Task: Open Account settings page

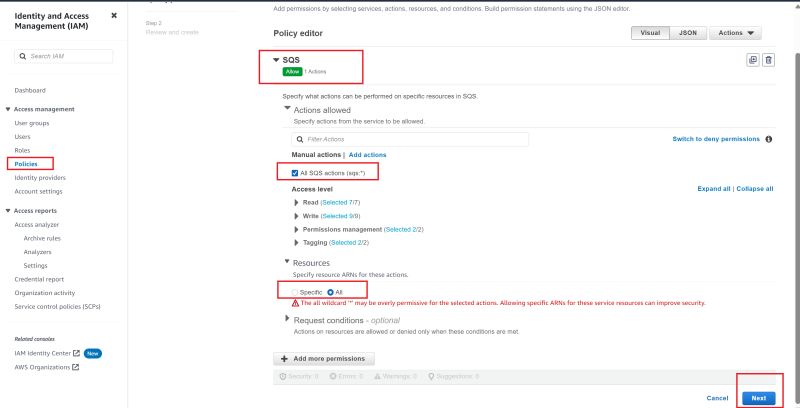Action: 38,191
